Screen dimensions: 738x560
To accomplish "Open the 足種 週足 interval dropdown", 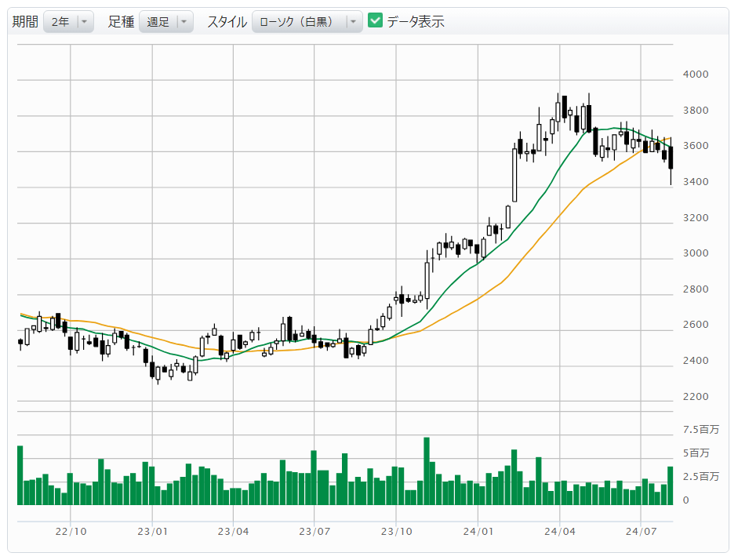I will tap(165, 22).
